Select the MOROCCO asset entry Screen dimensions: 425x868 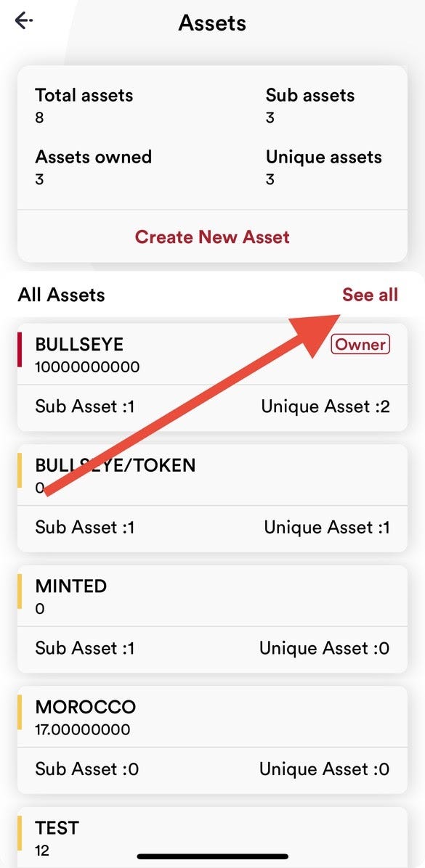(x=212, y=739)
